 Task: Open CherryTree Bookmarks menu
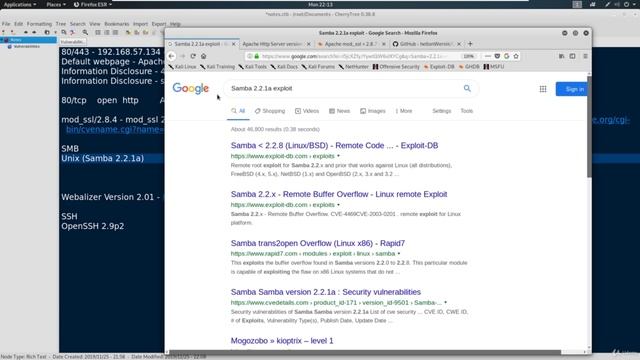116,24
